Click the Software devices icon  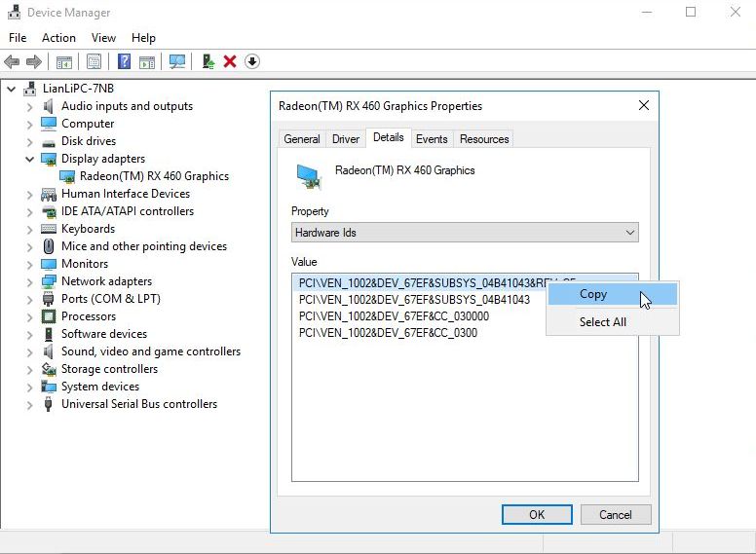click(48, 334)
